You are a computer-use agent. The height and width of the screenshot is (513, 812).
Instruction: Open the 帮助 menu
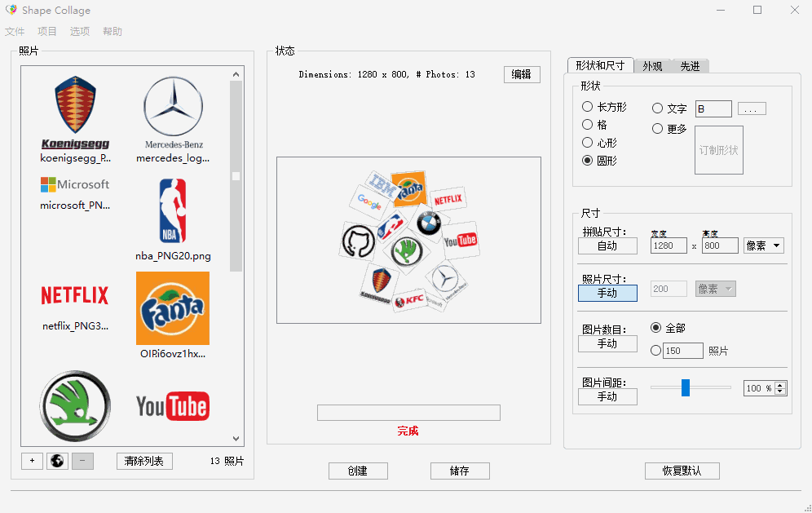(x=113, y=32)
